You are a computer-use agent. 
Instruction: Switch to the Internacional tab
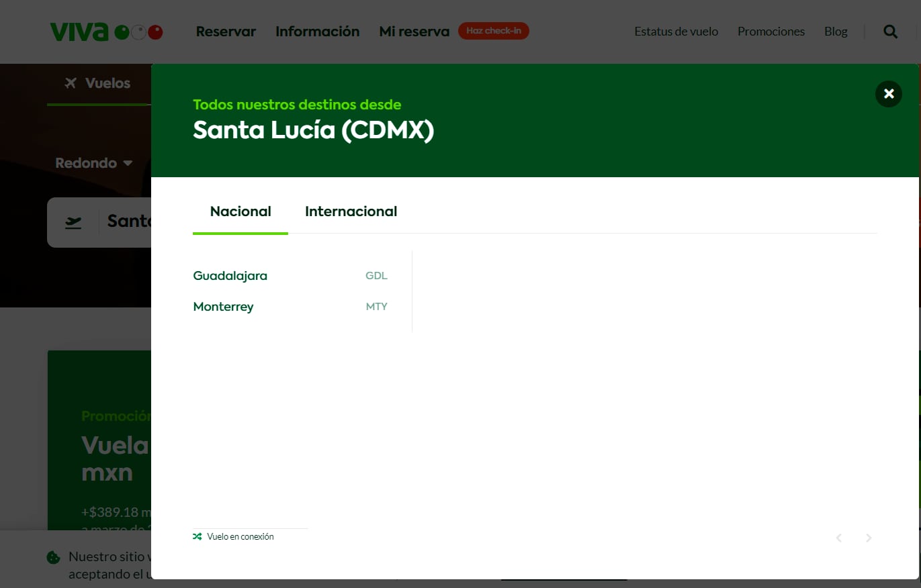click(351, 211)
